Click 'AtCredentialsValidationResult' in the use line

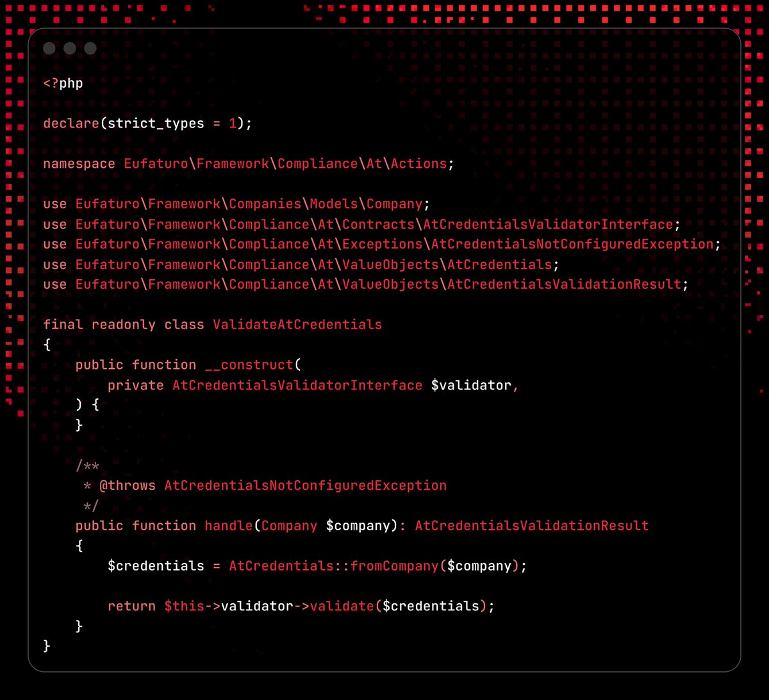(564, 284)
